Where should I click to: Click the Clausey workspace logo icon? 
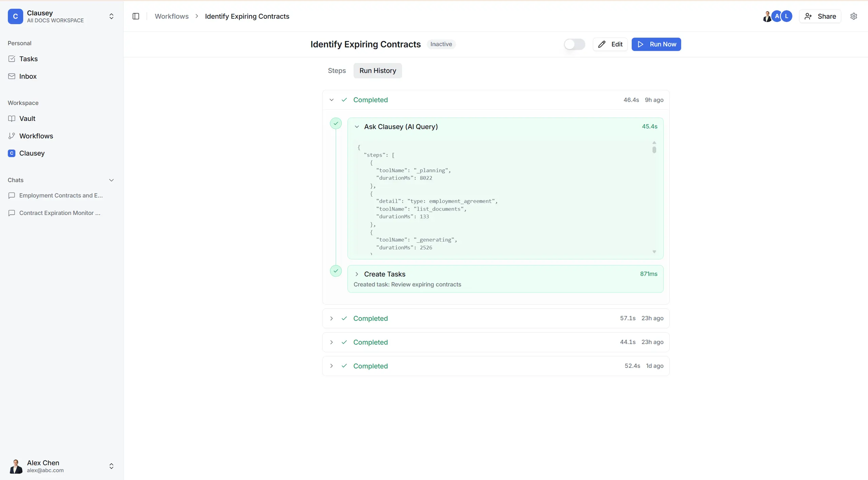pyautogui.click(x=15, y=16)
